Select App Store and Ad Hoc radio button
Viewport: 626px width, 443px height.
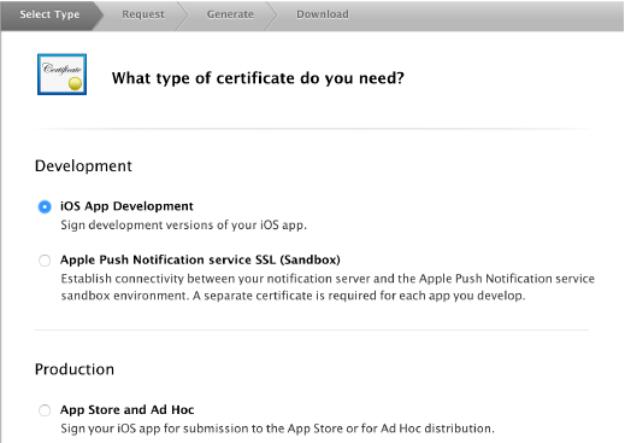[45, 410]
